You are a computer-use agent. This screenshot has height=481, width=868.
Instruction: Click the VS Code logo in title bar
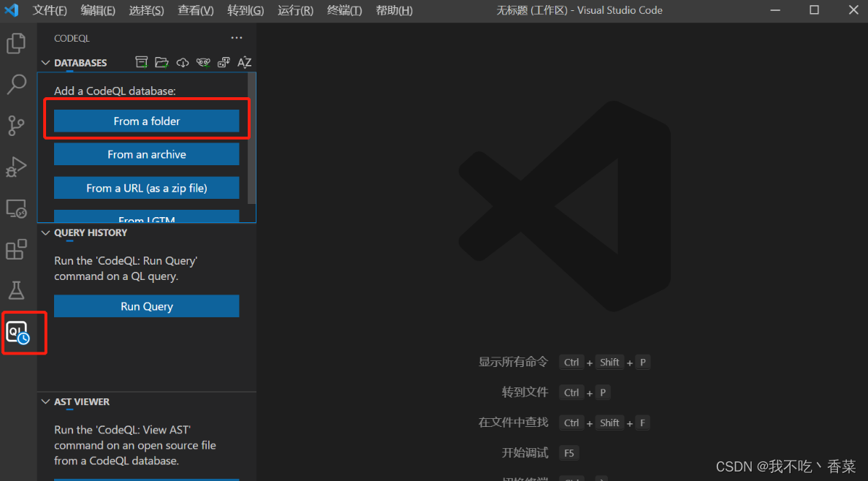(x=12, y=10)
